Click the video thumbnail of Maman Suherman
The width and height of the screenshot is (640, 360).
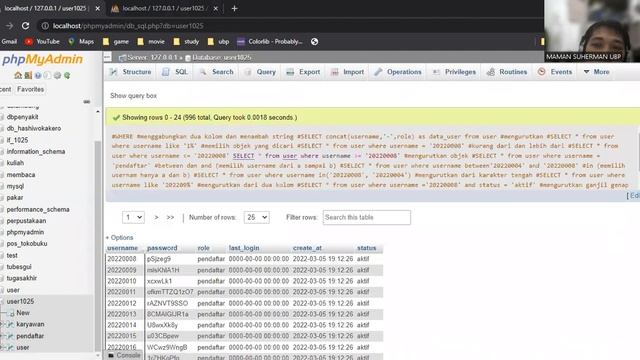(592, 31)
